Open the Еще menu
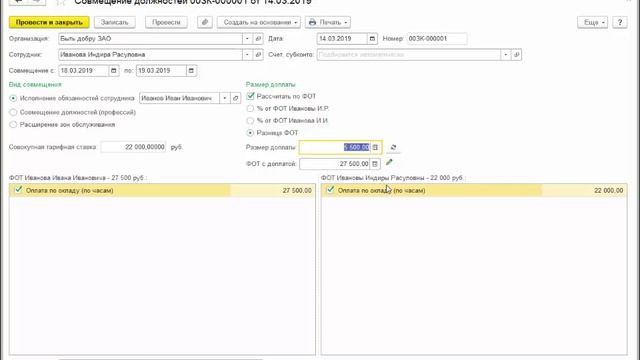The width and height of the screenshot is (640, 360). 592,22
